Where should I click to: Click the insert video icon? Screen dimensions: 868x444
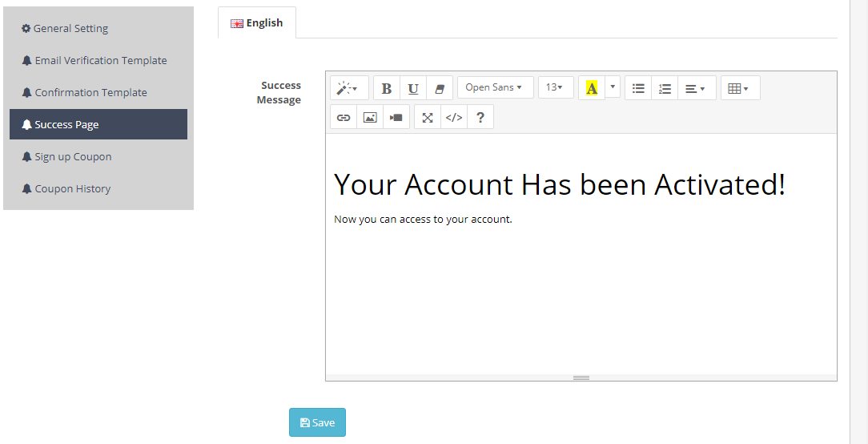(x=396, y=117)
